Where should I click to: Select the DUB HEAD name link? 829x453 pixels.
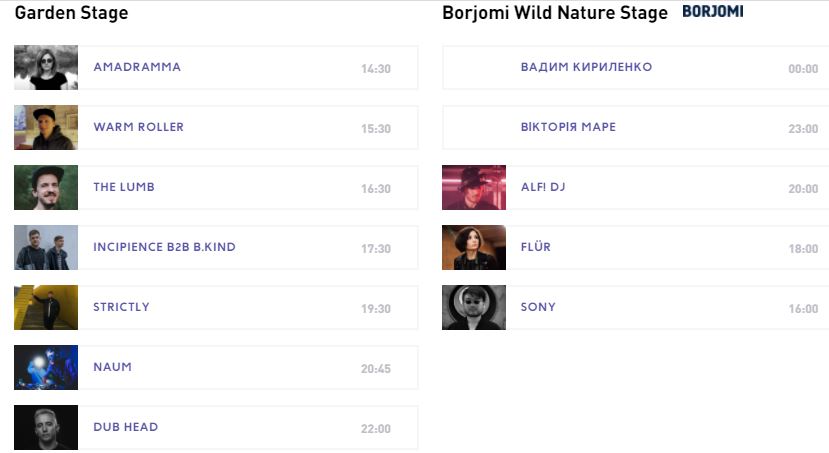125,427
